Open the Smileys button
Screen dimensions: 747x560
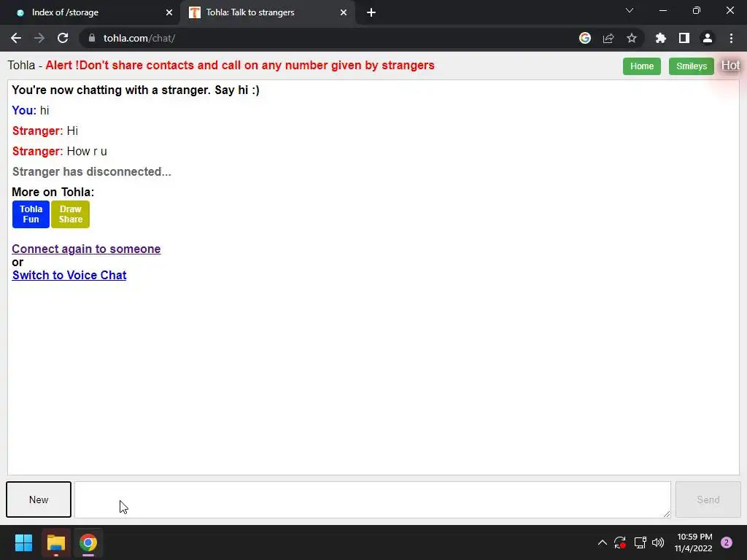[x=692, y=66]
